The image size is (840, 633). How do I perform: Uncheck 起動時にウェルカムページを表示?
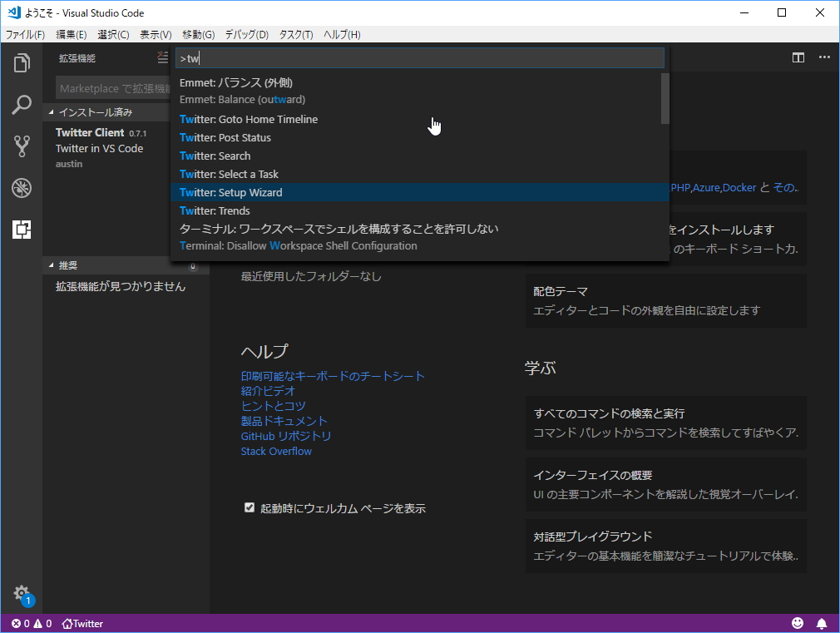pos(249,507)
